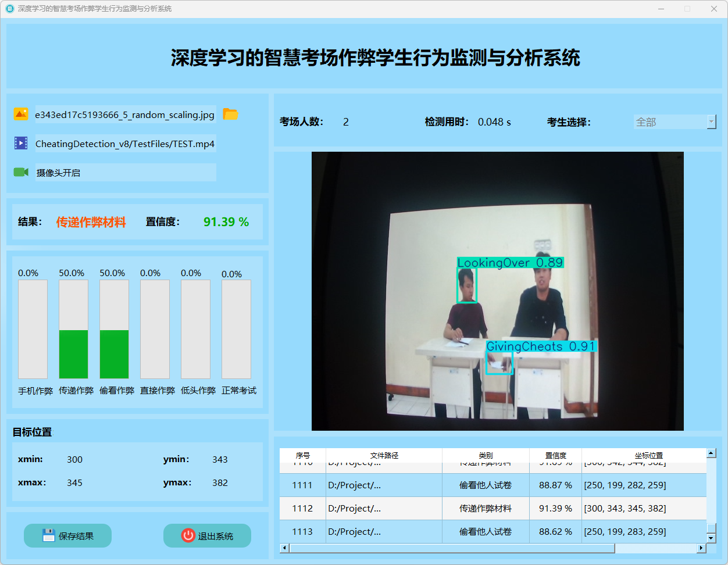Click the app icon in title bar
This screenshot has height=565, width=728.
pyautogui.click(x=9, y=9)
